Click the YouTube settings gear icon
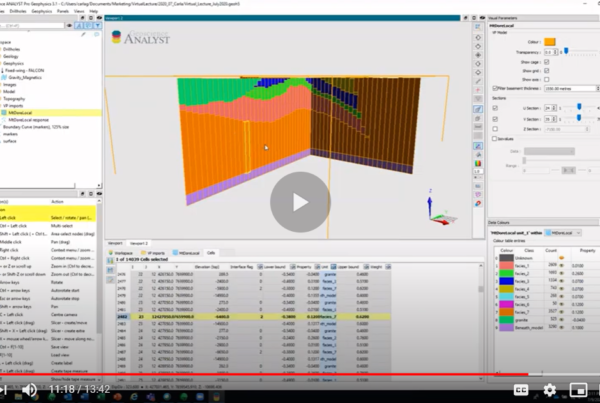Viewport: 600px width, 403px height. [x=549, y=390]
